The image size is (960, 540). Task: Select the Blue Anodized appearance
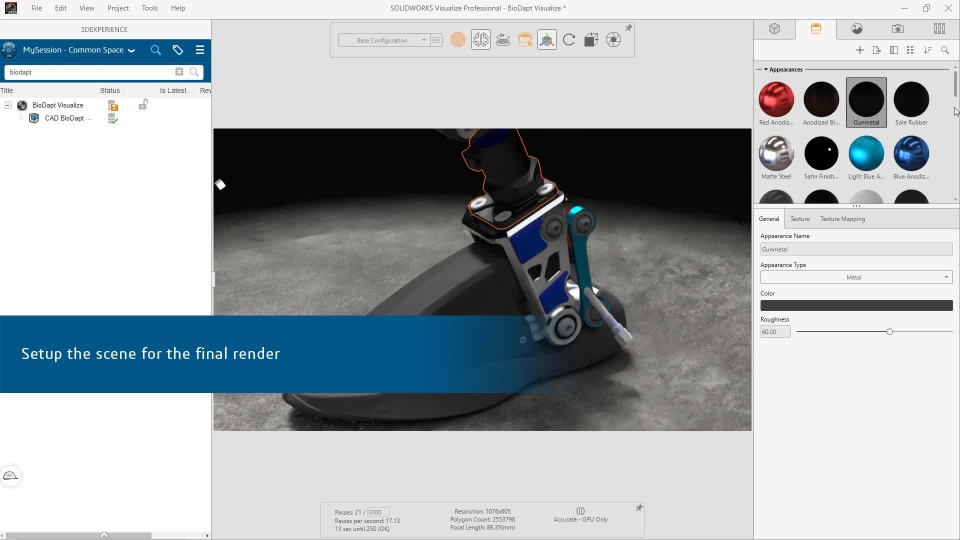tap(911, 157)
